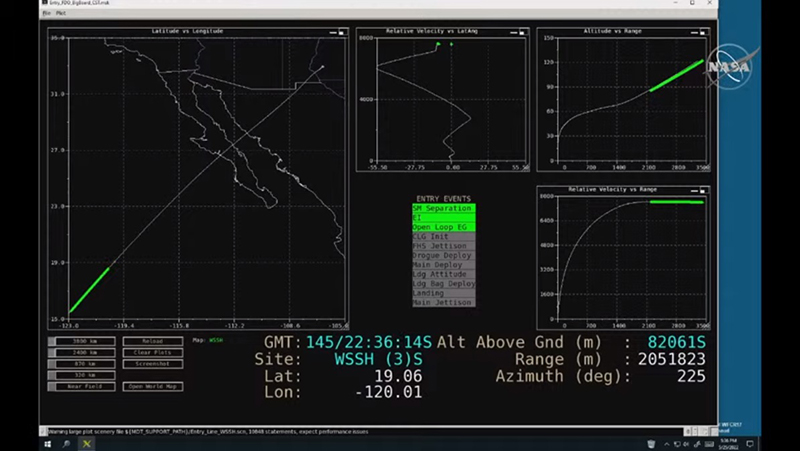
Task: Click the Range value 2051823
Action: (671, 359)
